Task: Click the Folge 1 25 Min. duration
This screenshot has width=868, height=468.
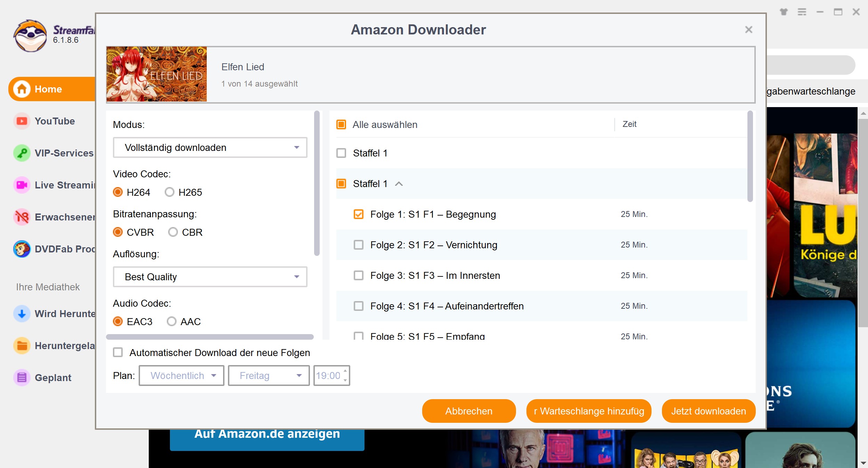Action: point(634,214)
